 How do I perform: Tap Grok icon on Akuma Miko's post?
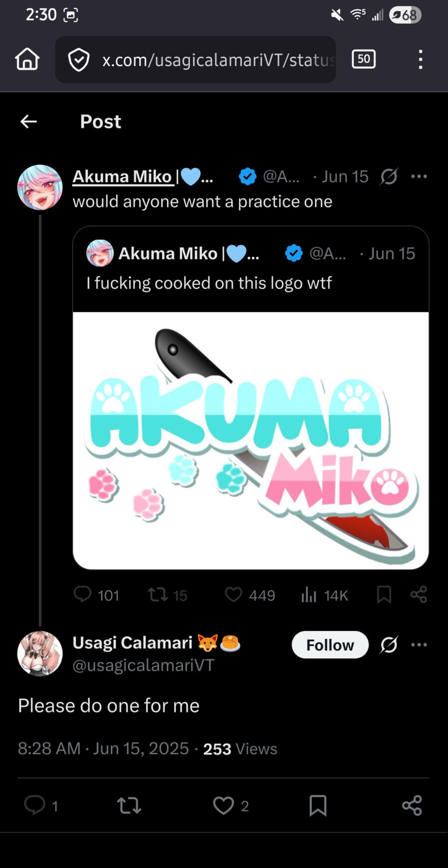point(389,176)
